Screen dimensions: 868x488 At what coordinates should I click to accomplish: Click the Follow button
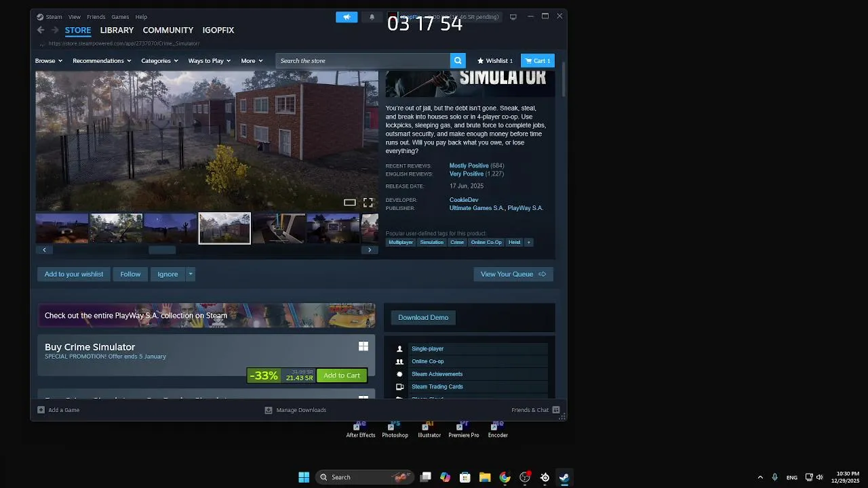click(x=130, y=274)
